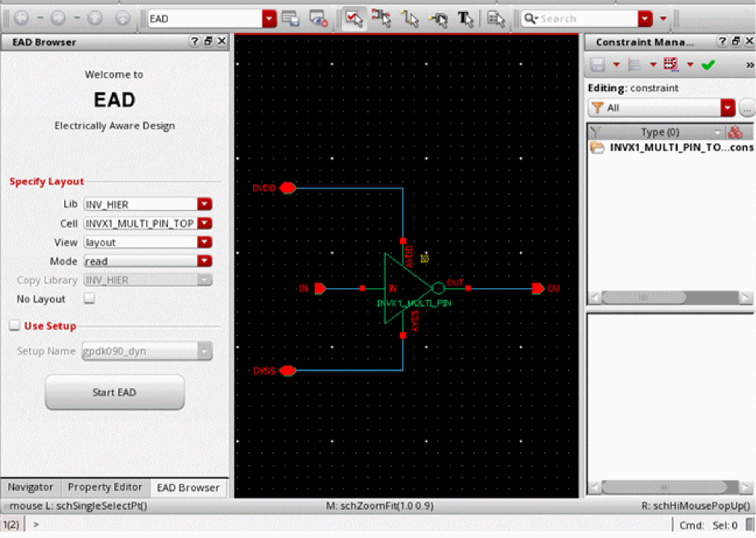The height and width of the screenshot is (538, 756).
Task: Click the help icon on EAD Browser
Action: [x=195, y=42]
